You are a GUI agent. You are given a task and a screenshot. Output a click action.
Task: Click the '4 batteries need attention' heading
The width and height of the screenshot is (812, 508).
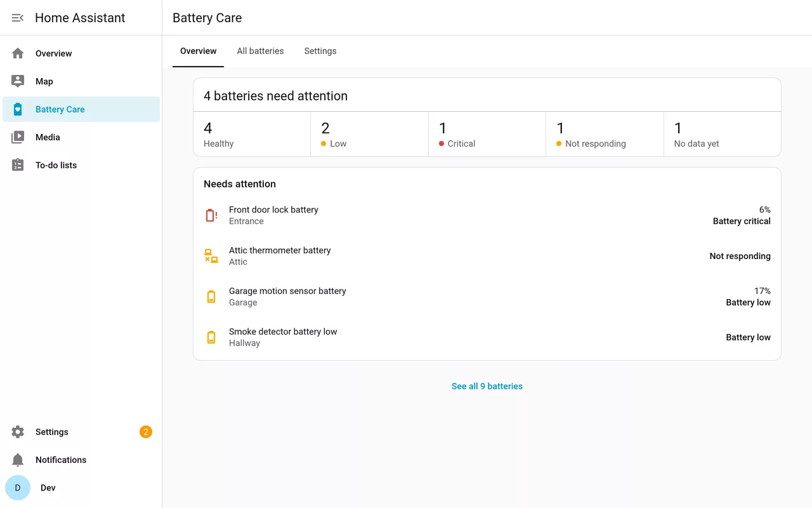[275, 96]
